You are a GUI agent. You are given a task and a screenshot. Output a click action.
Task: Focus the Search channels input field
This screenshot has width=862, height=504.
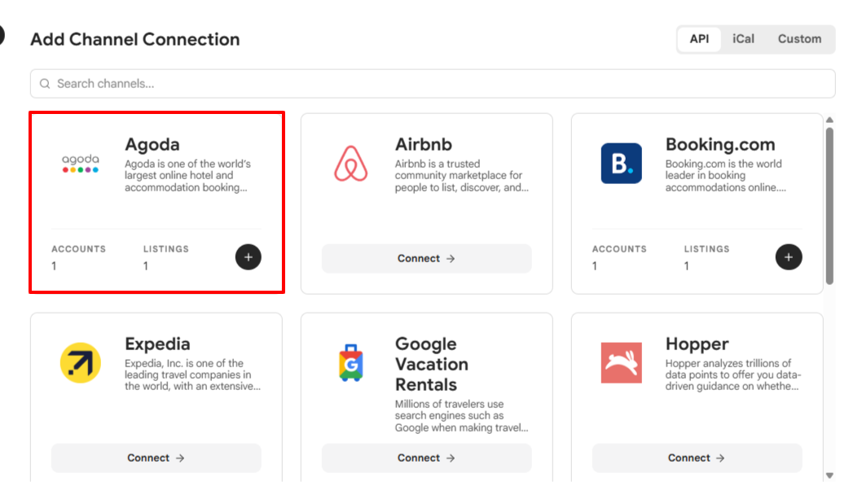click(x=433, y=84)
